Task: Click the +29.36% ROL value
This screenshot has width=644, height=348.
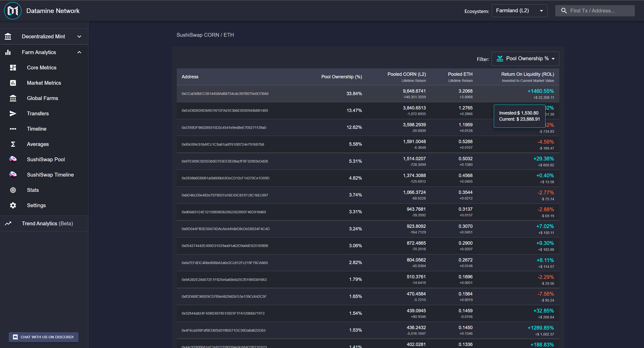Action: click(x=544, y=159)
